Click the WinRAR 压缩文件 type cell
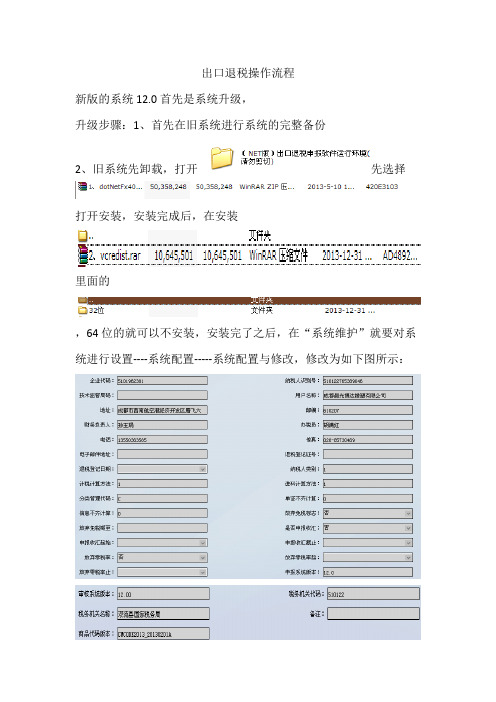This screenshot has width=496, height=702. click(278, 256)
